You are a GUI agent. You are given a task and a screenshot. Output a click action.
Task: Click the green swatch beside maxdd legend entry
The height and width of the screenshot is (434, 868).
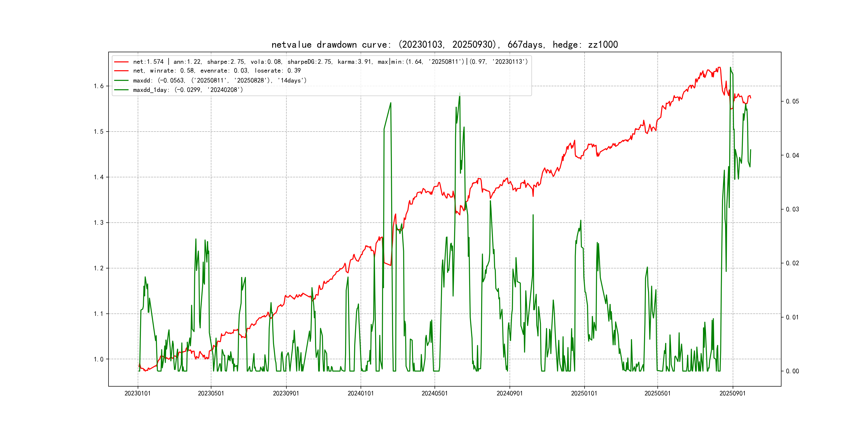(x=121, y=81)
